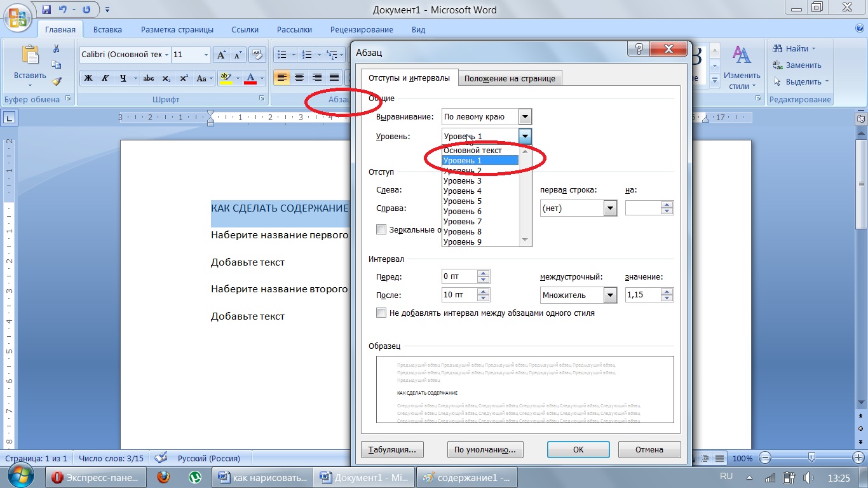This screenshot has width=868, height=488.
Task: Select Основной текст in level list
Action: pyautogui.click(x=480, y=151)
